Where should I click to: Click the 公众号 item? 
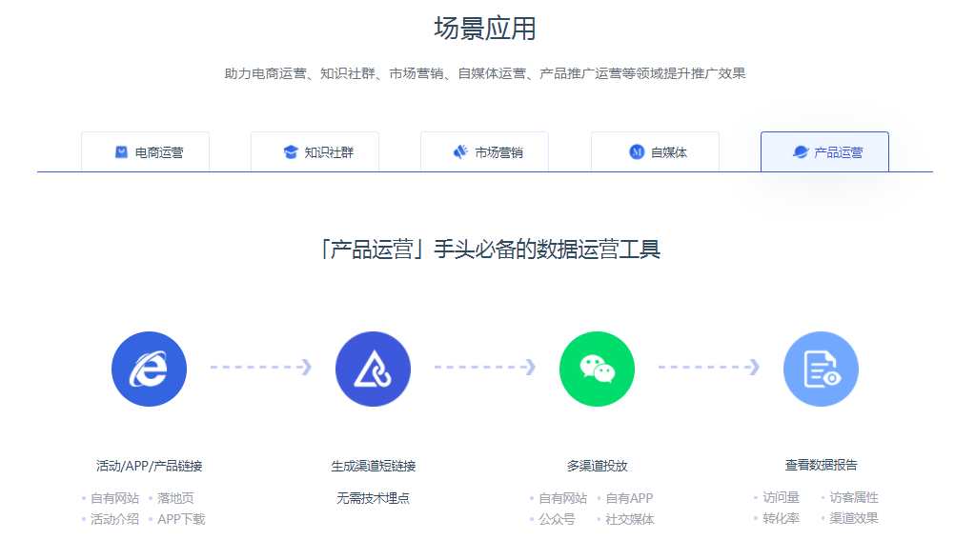(557, 519)
